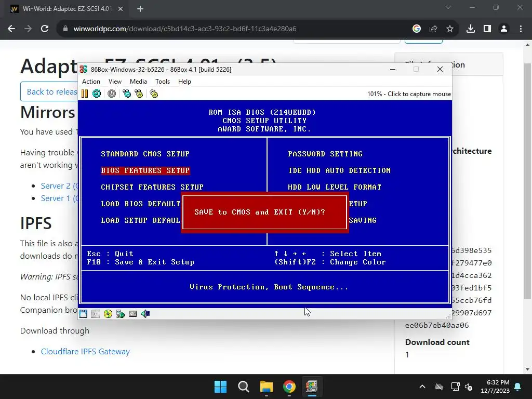Select IDE HDD AUTO DETECTION entry
Screen dimensions: 532x399
tap(339, 170)
